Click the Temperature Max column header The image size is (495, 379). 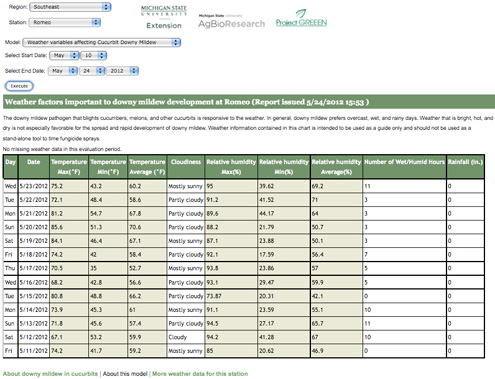tap(69, 167)
